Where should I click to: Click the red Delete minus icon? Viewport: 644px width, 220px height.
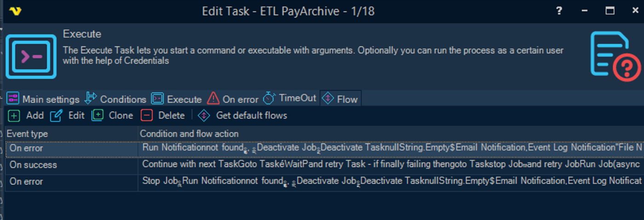[x=147, y=116]
